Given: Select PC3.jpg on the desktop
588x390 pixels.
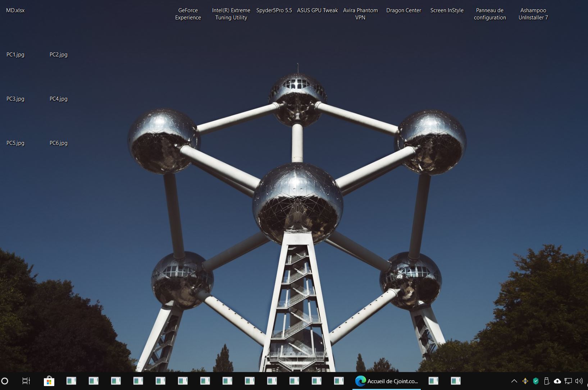Looking at the screenshot, I should click(15, 99).
